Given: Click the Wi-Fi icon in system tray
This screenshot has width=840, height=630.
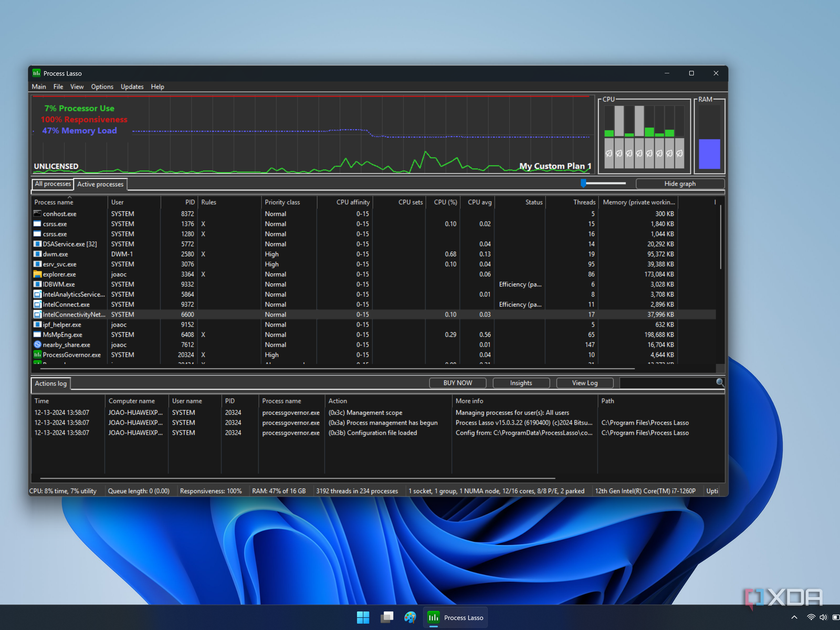Looking at the screenshot, I should click(811, 617).
